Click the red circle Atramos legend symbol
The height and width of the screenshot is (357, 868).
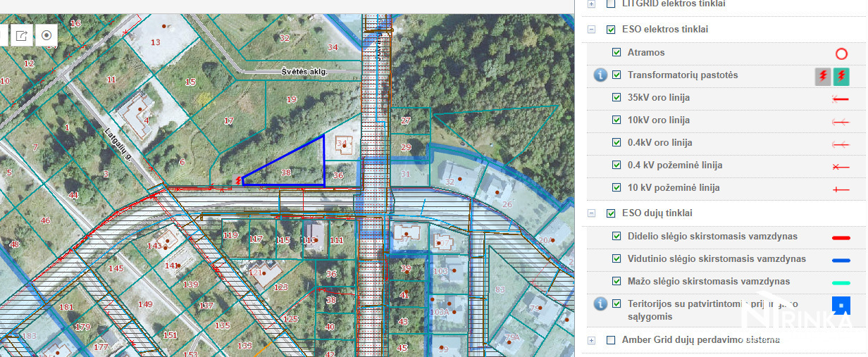(841, 54)
